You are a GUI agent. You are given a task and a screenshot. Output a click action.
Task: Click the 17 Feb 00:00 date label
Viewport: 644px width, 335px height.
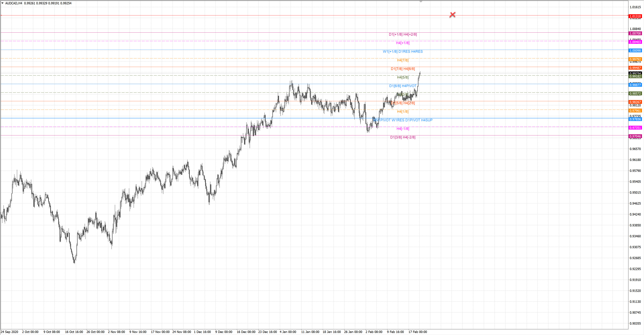417,332
